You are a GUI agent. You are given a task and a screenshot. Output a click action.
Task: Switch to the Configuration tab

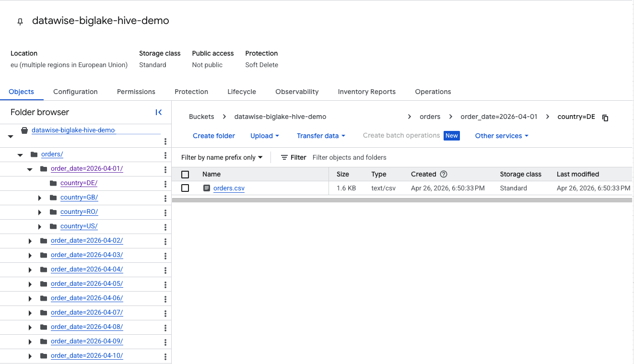75,92
